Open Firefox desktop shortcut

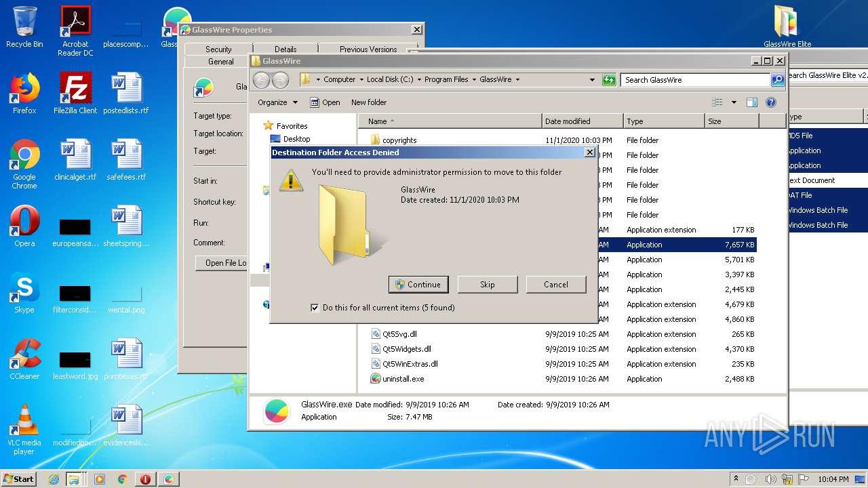(x=24, y=94)
